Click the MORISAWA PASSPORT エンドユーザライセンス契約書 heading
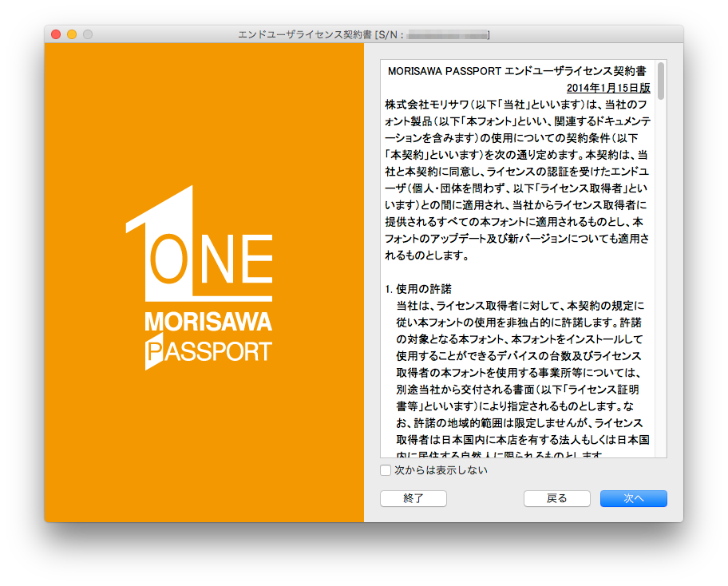 point(516,71)
